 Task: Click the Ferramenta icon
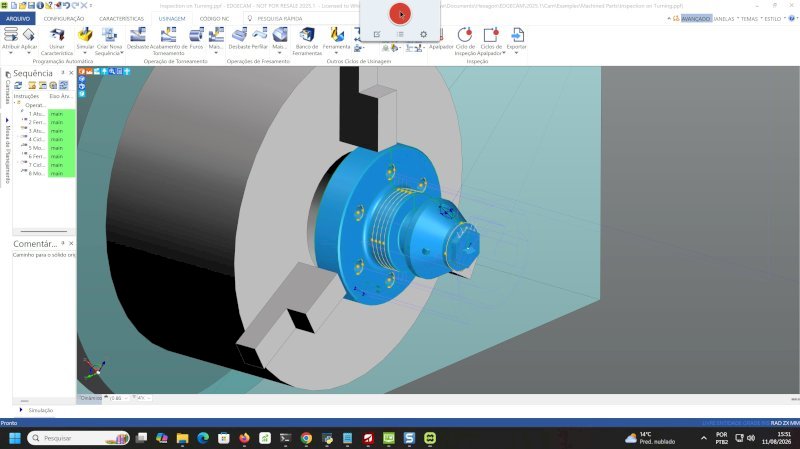pos(337,35)
